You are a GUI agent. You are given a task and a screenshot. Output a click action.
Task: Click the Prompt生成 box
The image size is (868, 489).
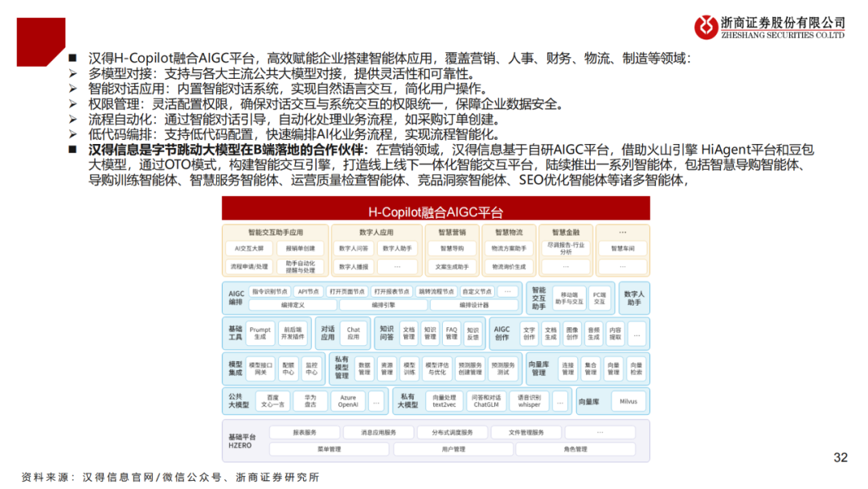260,333
